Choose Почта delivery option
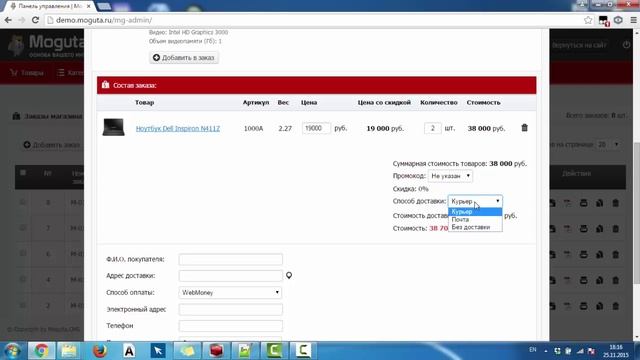Viewport: 640px width, 360px height. point(475,220)
